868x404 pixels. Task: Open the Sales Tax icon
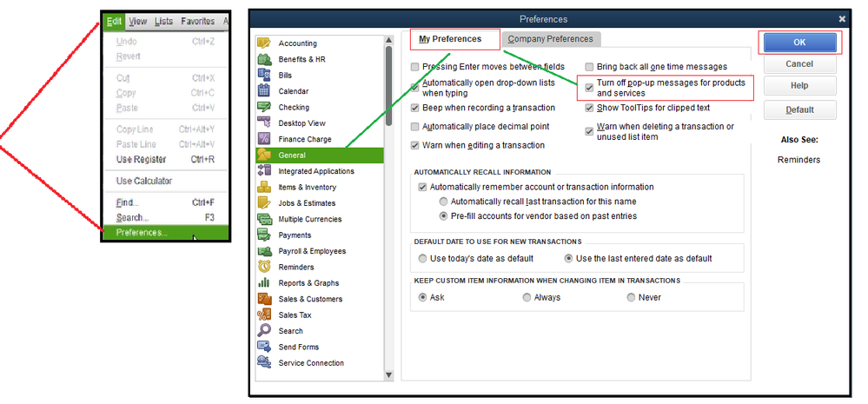[264, 315]
